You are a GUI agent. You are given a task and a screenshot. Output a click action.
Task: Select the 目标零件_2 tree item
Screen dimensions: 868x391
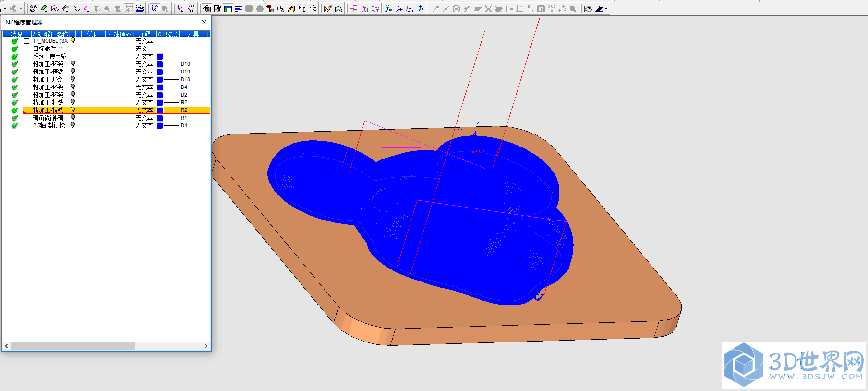click(x=47, y=49)
